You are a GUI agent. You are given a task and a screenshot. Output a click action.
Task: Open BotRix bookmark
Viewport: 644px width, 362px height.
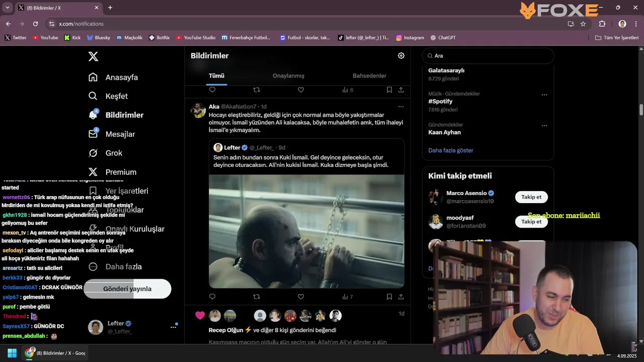(x=159, y=38)
